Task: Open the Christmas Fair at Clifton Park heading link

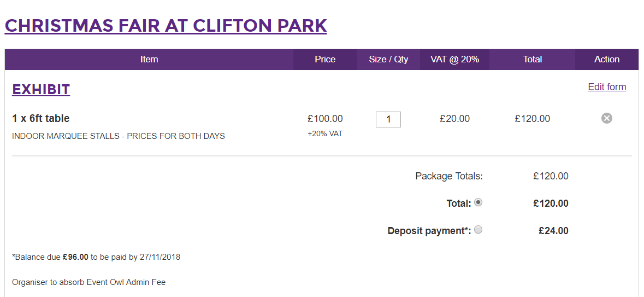Action: 166,26
